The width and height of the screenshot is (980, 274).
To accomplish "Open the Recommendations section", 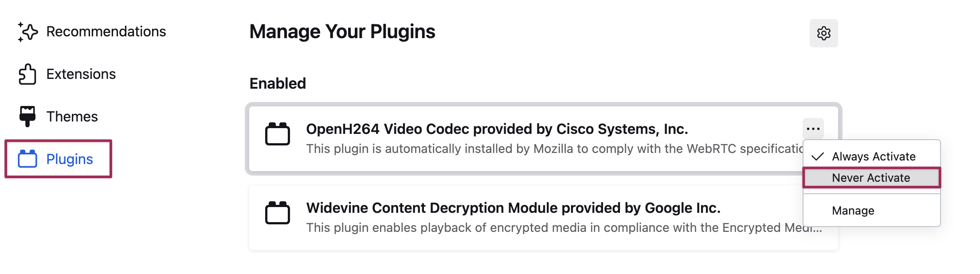I will click(106, 32).
